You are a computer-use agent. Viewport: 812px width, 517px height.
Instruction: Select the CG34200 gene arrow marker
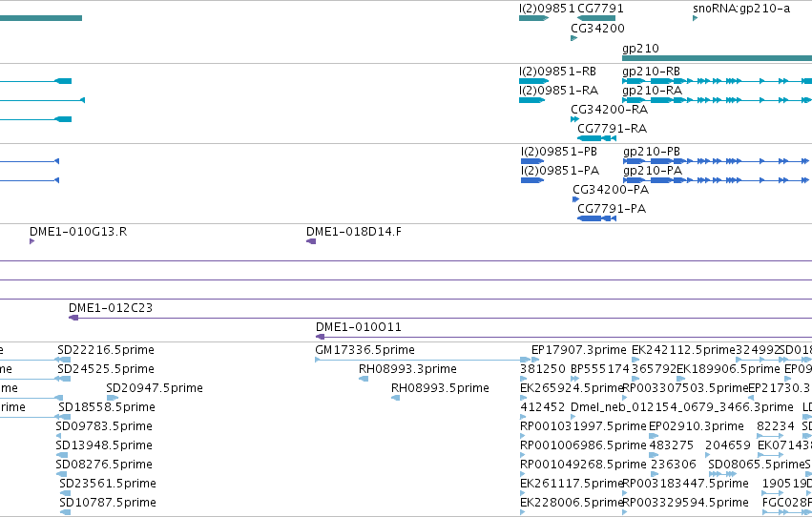573,38
